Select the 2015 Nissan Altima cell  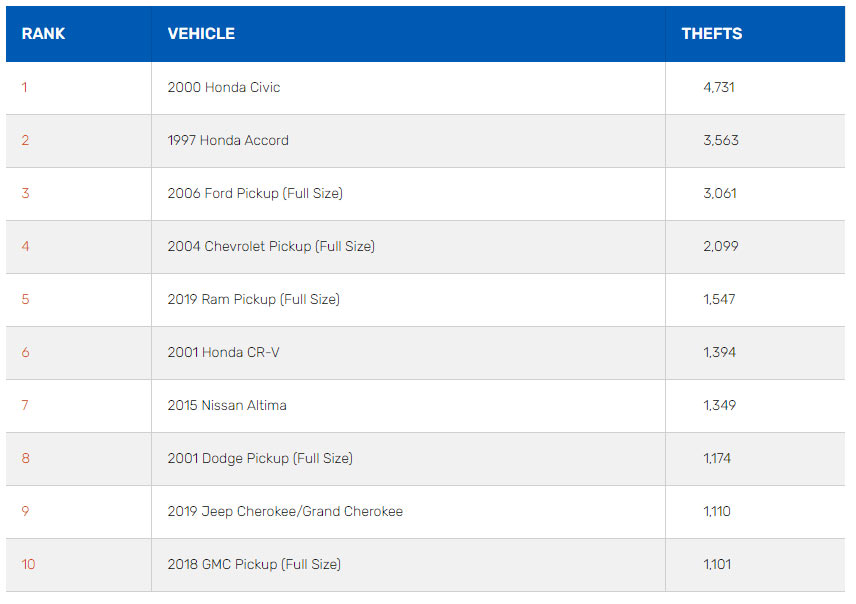(x=227, y=406)
